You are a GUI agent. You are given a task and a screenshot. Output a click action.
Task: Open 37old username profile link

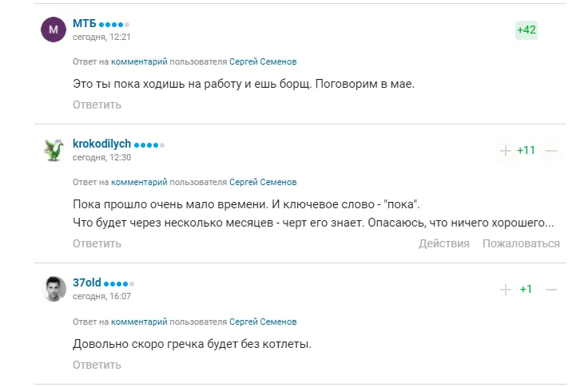click(86, 282)
